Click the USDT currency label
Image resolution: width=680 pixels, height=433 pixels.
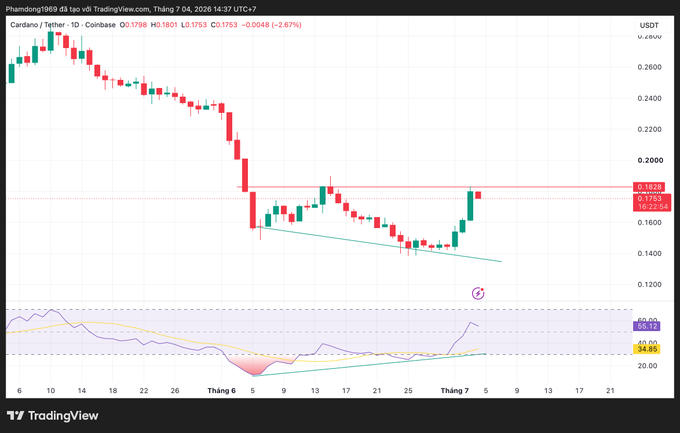(x=649, y=25)
